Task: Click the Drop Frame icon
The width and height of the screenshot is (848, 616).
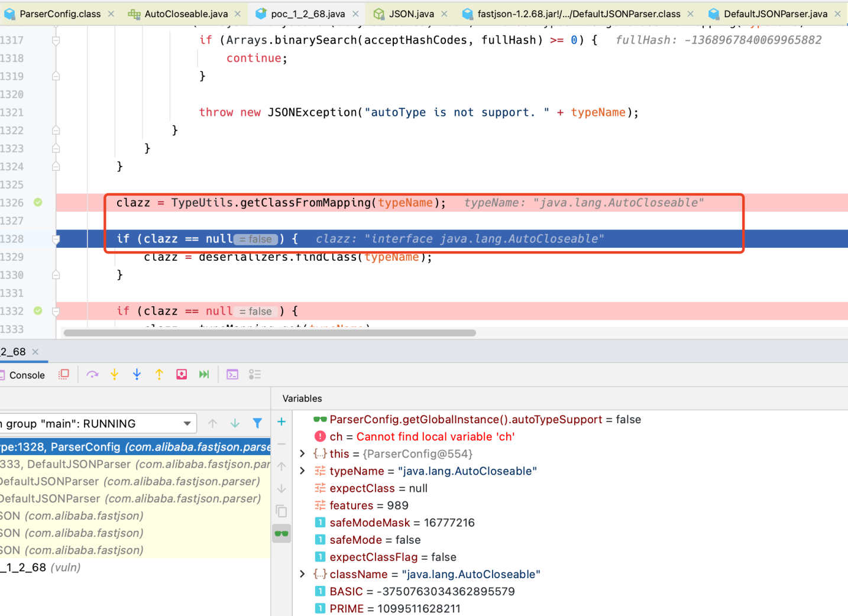Action: click(x=182, y=374)
